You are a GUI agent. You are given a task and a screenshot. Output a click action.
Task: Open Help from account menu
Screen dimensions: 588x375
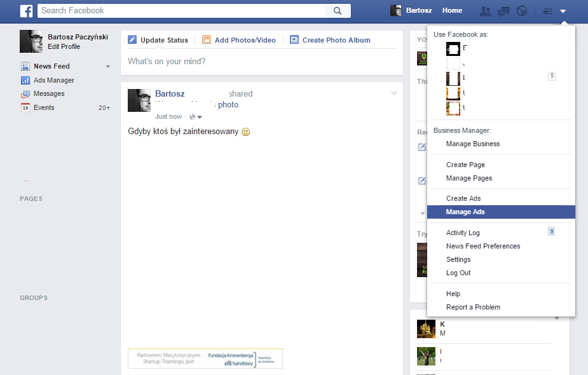pyautogui.click(x=453, y=294)
